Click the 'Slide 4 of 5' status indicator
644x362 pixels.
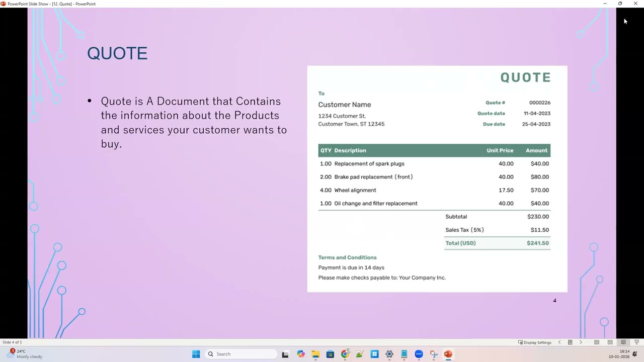coord(12,342)
